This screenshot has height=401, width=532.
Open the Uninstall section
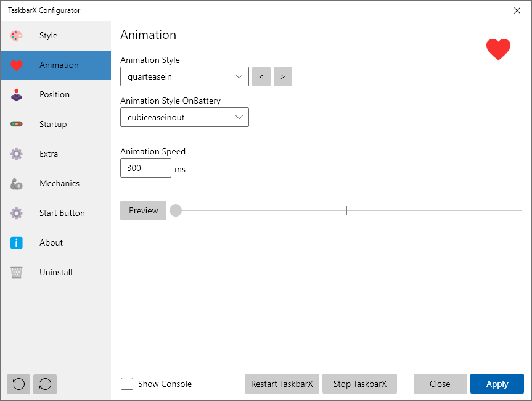pos(55,272)
